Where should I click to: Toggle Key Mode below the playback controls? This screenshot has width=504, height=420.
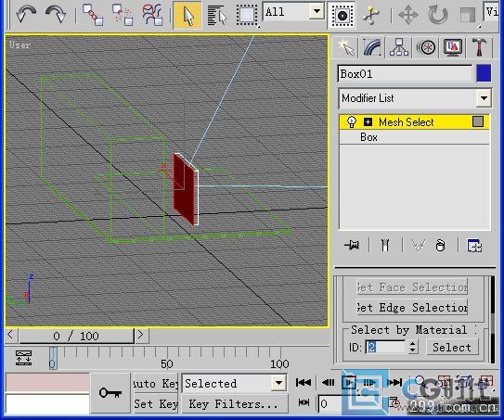point(304,402)
